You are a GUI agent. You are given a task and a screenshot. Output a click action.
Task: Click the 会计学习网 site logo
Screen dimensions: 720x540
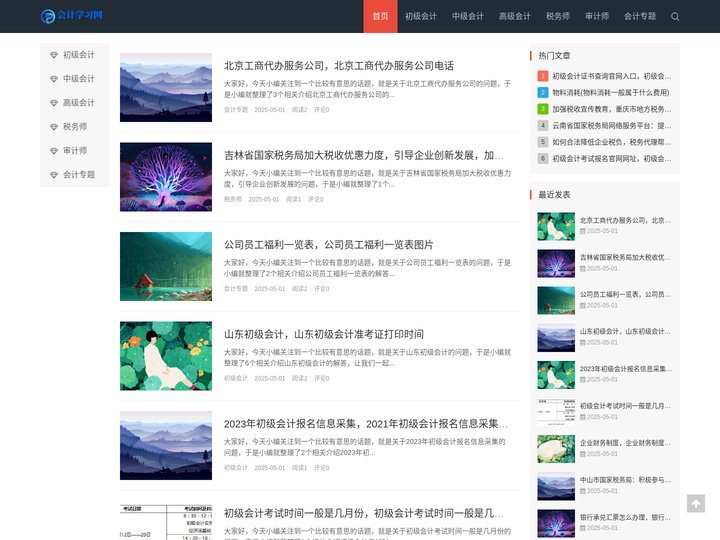(x=72, y=16)
